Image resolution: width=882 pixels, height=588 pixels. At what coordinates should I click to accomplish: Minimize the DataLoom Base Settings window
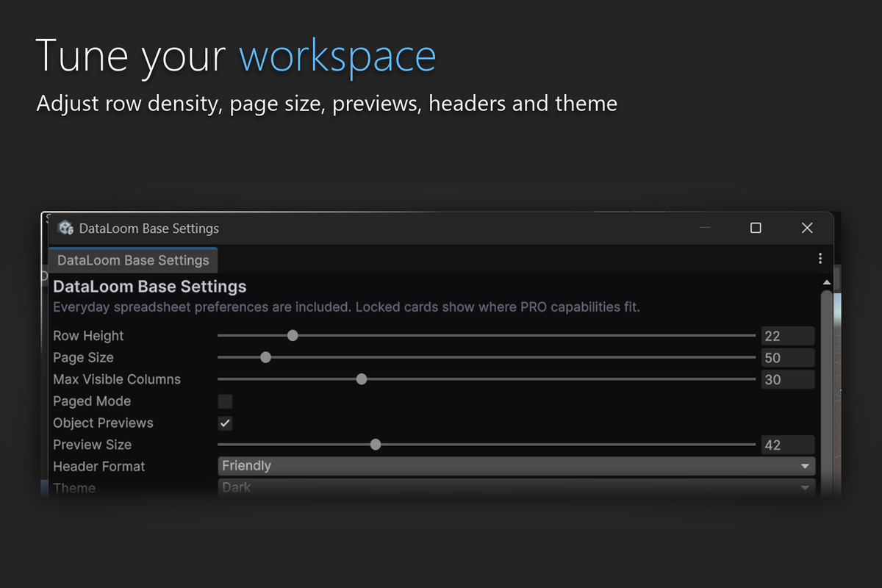[x=706, y=228]
